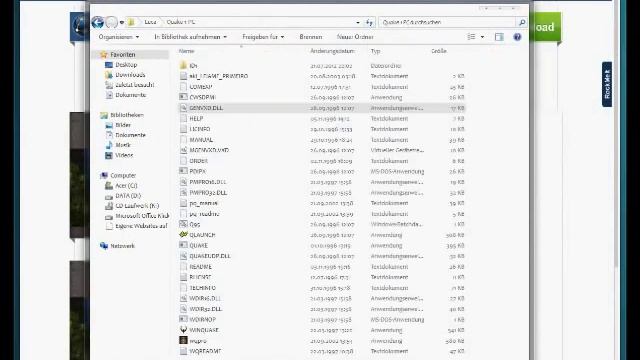
Task: Click the greyed Forward arrow button
Action: tap(111, 22)
